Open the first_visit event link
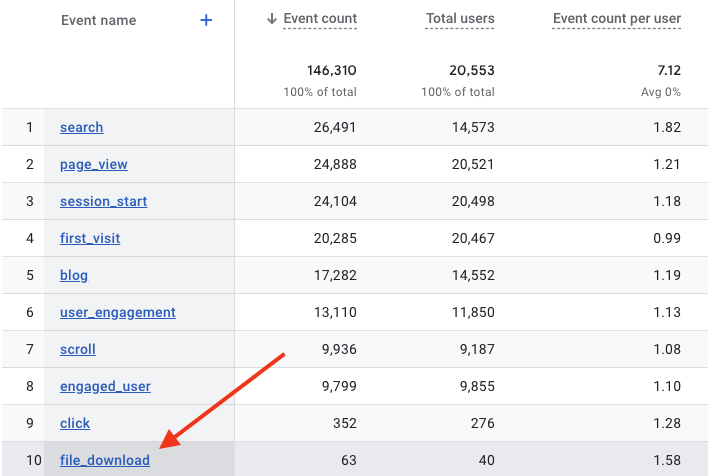The width and height of the screenshot is (708, 476). 90,238
